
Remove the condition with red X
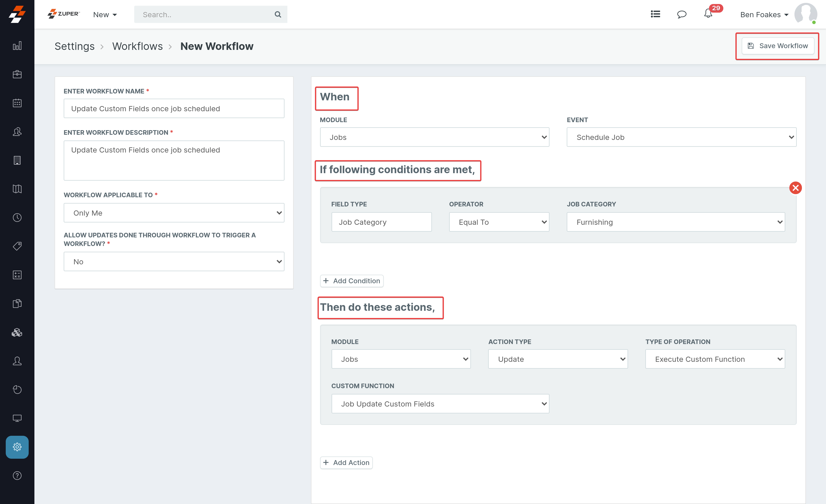click(x=795, y=188)
